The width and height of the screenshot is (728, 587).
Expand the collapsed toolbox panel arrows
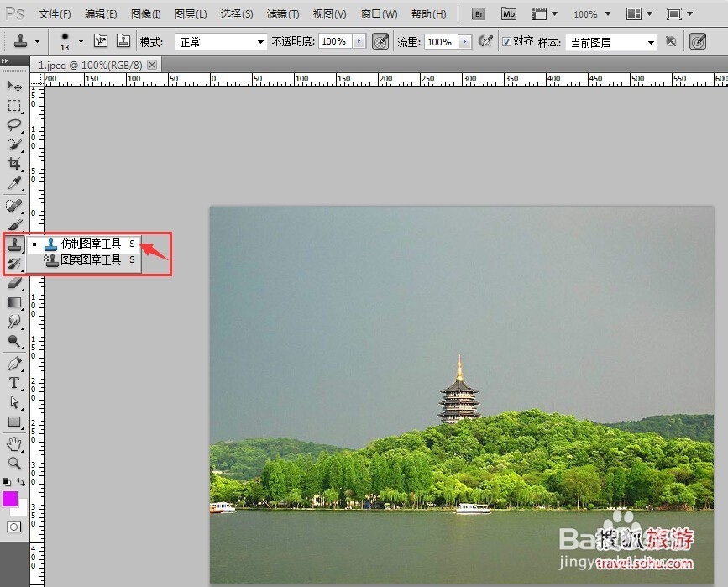pyautogui.click(x=4, y=60)
